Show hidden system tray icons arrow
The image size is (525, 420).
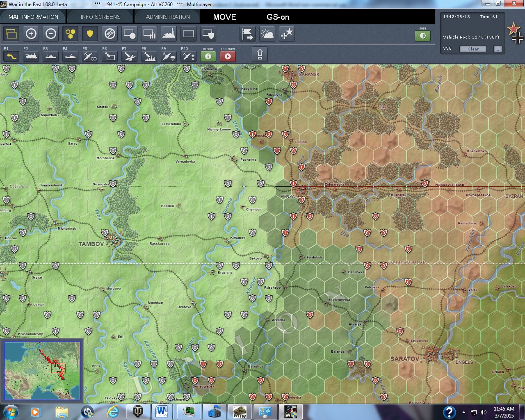pyautogui.click(x=463, y=412)
